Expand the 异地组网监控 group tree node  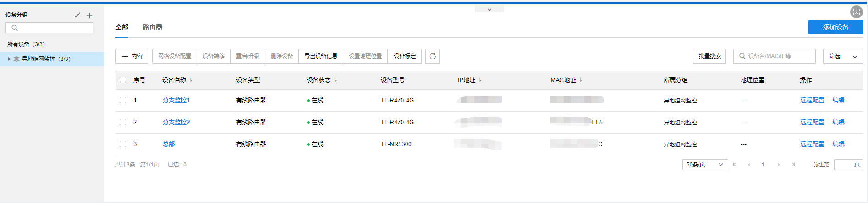click(x=9, y=59)
